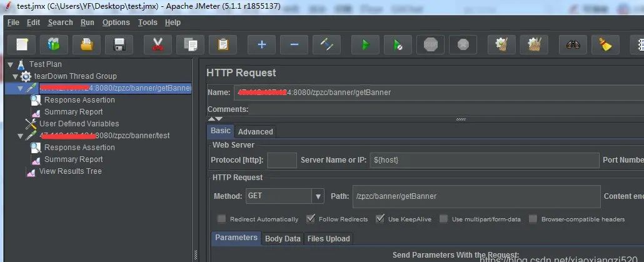Open the Search menu
The height and width of the screenshot is (262, 644).
pyautogui.click(x=61, y=23)
